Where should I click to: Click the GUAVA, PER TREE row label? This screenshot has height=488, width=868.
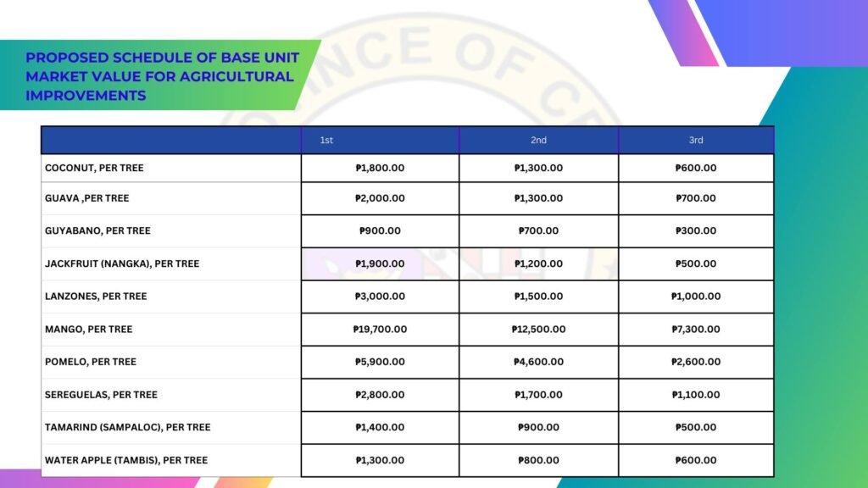pos(86,198)
